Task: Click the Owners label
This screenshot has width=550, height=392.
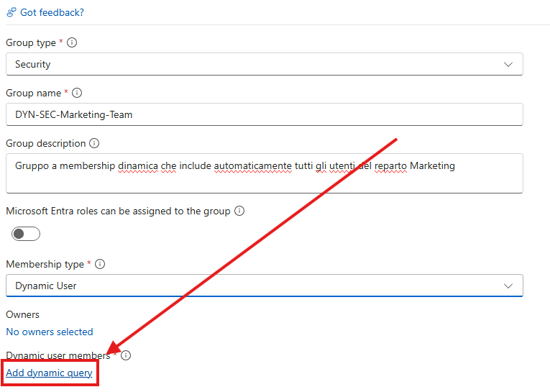Action: pos(22,314)
